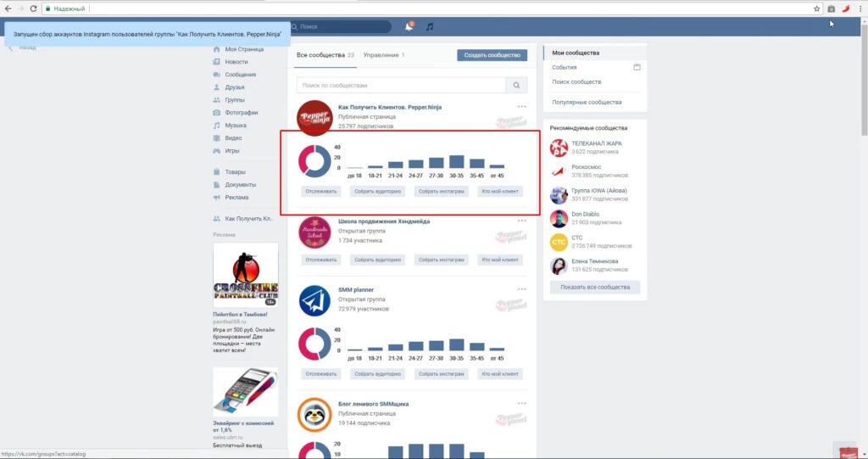868x459 pixels.
Task: Open ТЕЛЕКАНАЛ ЖАРА avatar icon
Action: pyautogui.click(x=559, y=148)
